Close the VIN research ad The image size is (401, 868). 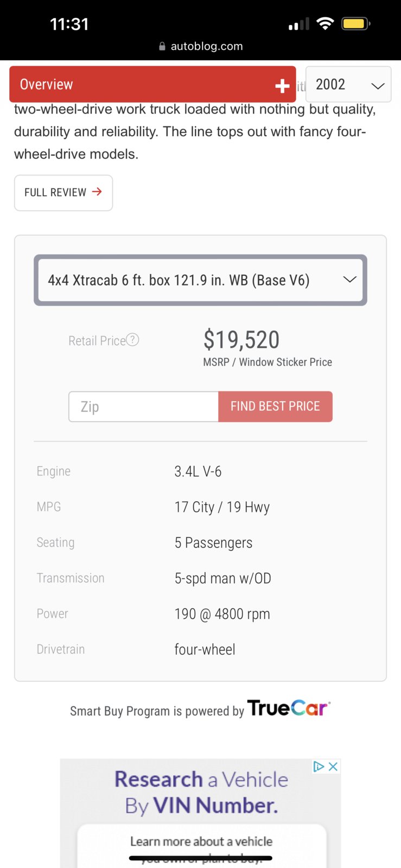point(333,766)
